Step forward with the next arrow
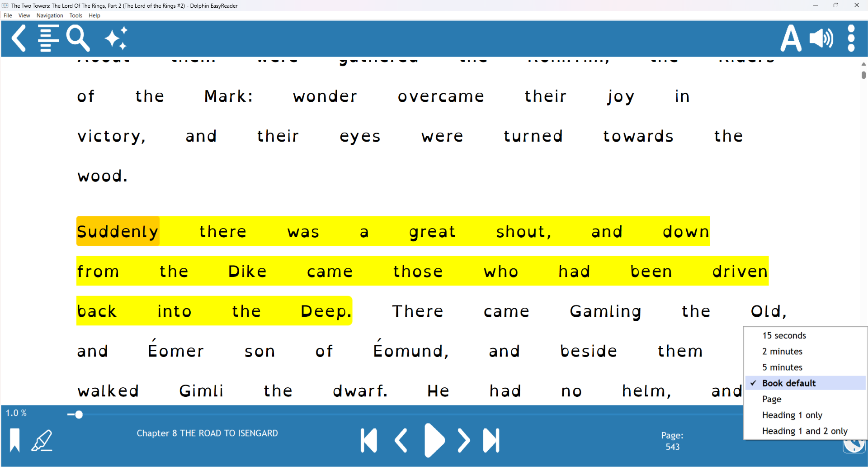 (463, 440)
